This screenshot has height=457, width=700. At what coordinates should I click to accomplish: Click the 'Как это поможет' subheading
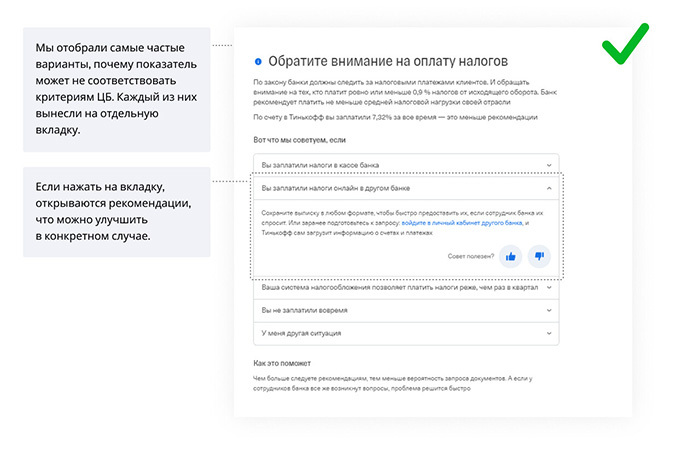283,363
